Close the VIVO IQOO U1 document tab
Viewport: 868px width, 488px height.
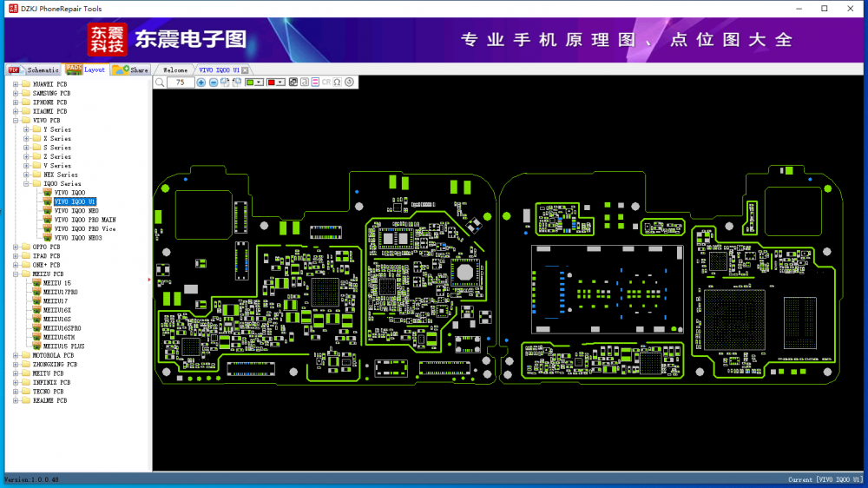pyautogui.click(x=246, y=69)
